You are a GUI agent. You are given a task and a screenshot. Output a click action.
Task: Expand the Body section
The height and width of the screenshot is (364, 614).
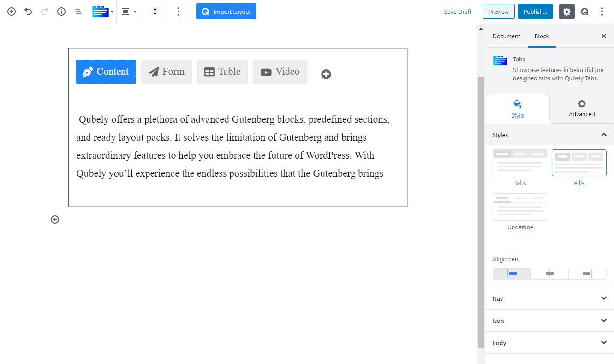click(549, 343)
